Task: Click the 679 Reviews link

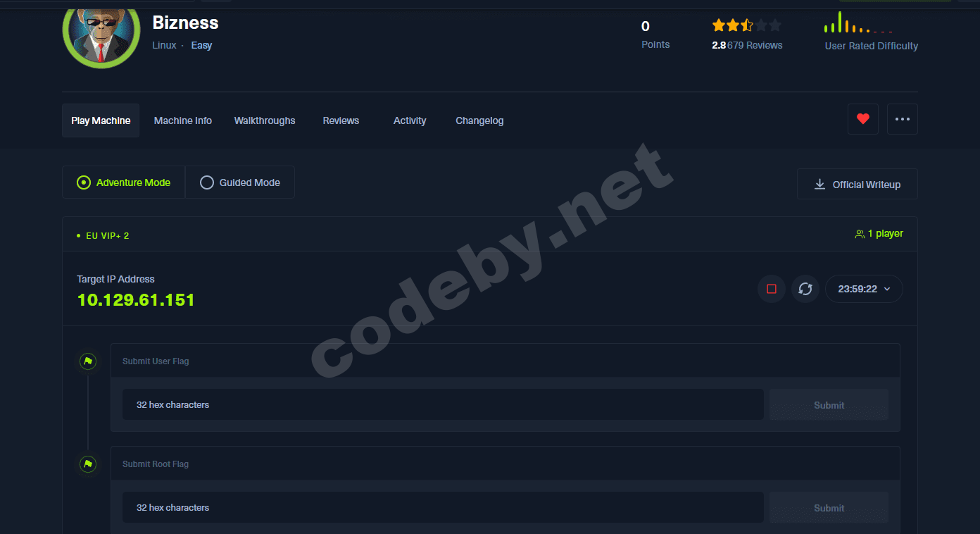Action: tap(755, 45)
